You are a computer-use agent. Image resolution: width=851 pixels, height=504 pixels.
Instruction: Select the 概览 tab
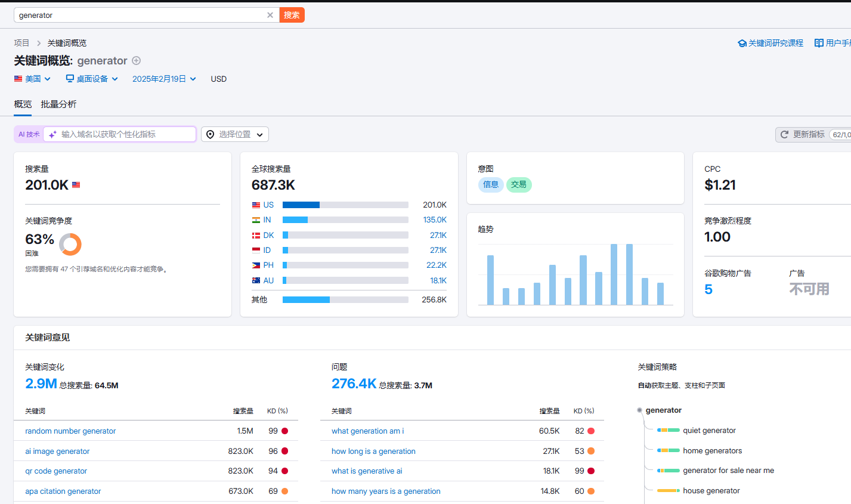23,104
